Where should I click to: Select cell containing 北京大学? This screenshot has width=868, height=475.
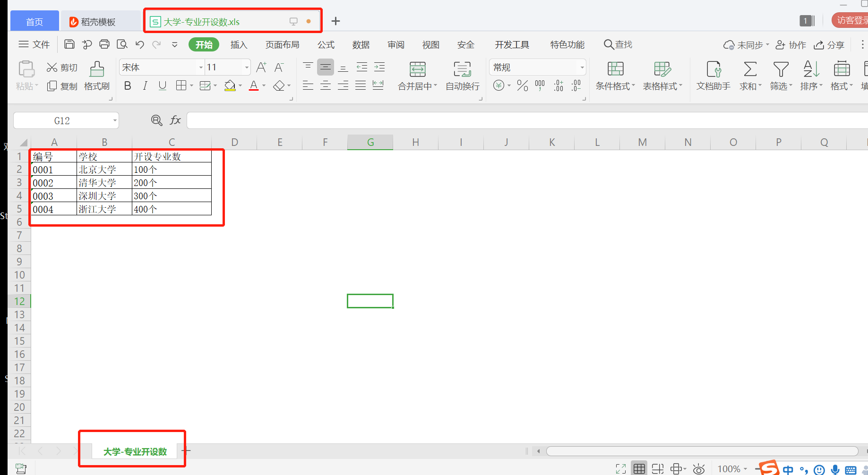(x=104, y=169)
